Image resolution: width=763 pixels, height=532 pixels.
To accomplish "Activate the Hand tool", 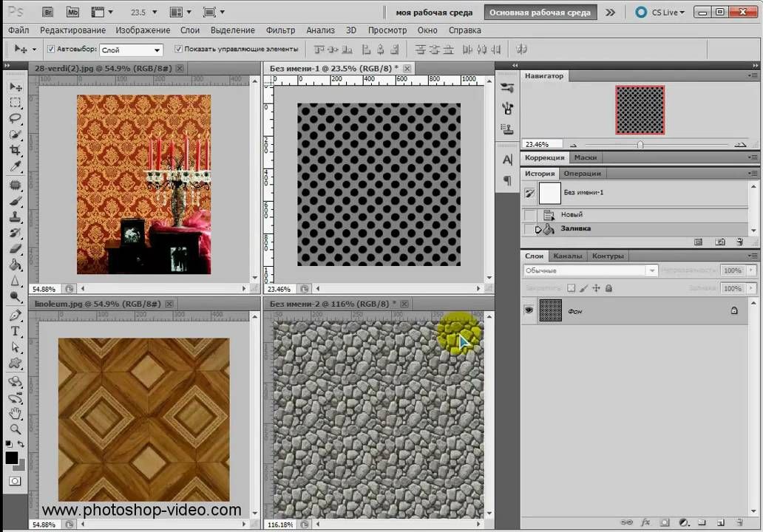I will (15, 413).
